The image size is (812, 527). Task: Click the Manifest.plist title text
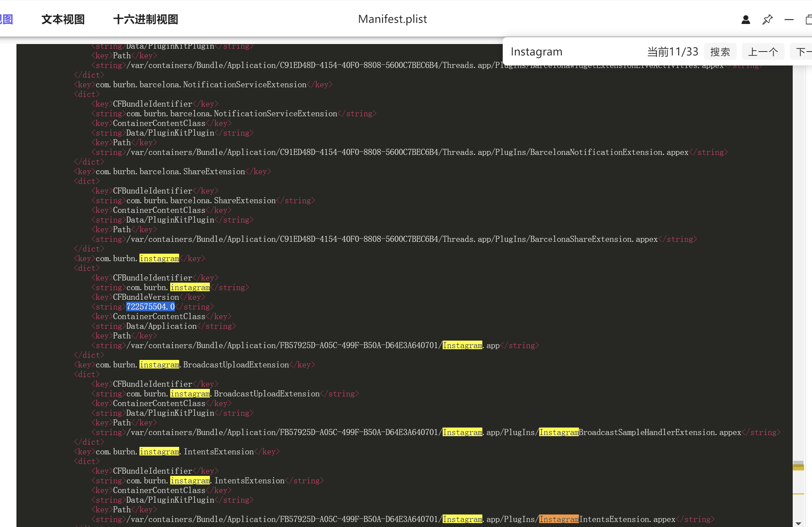point(392,19)
